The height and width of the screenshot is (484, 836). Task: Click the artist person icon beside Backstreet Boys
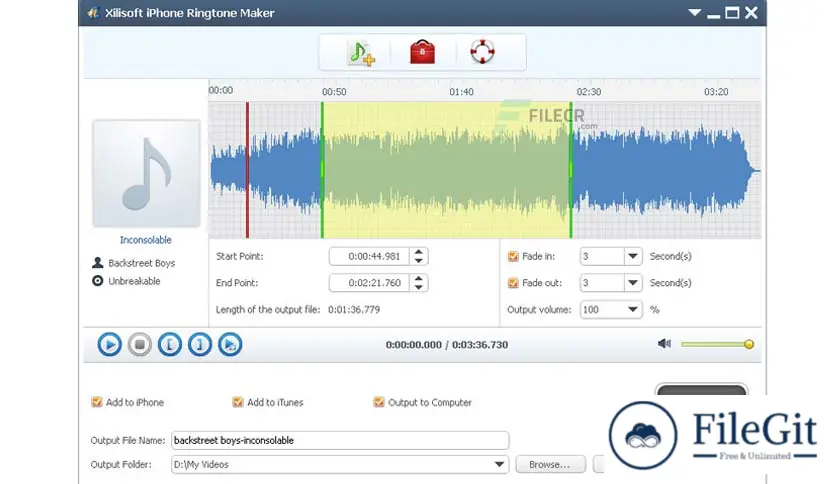click(98, 263)
